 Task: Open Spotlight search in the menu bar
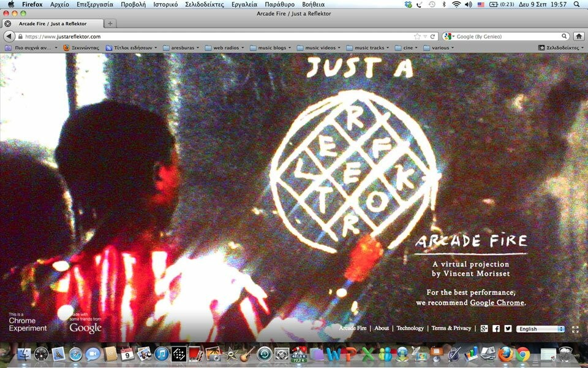(577, 4)
